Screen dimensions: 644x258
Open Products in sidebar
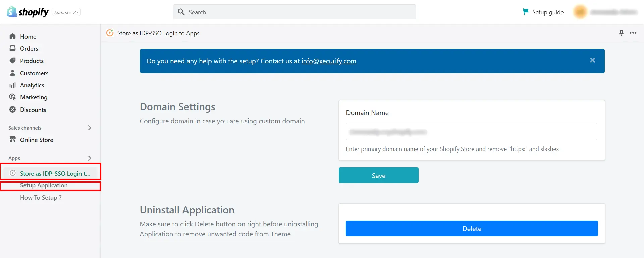[x=32, y=61]
